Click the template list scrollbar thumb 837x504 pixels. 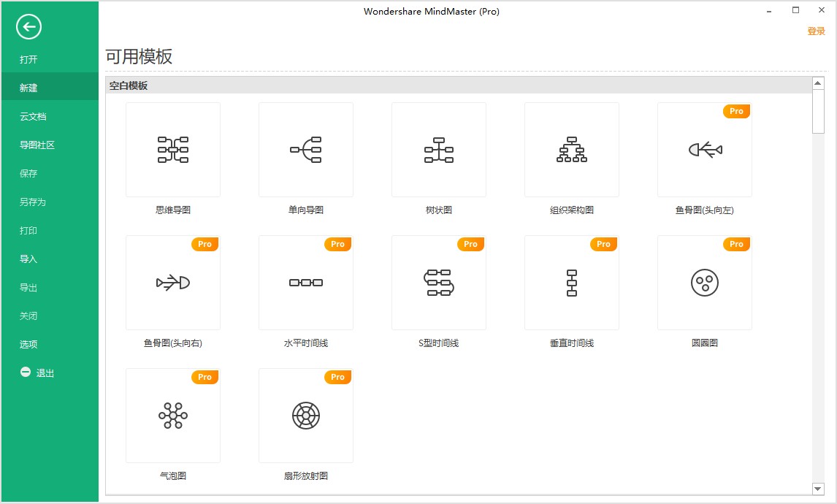tap(818, 111)
